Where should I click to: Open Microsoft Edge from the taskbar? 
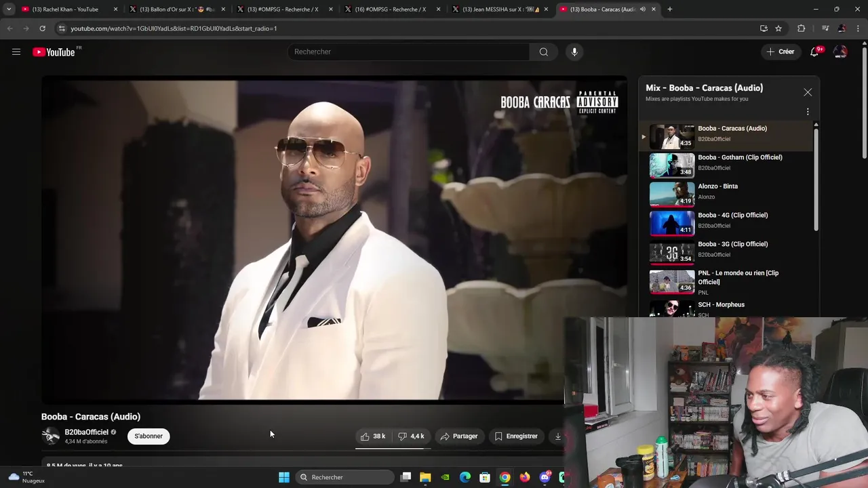[x=465, y=477]
